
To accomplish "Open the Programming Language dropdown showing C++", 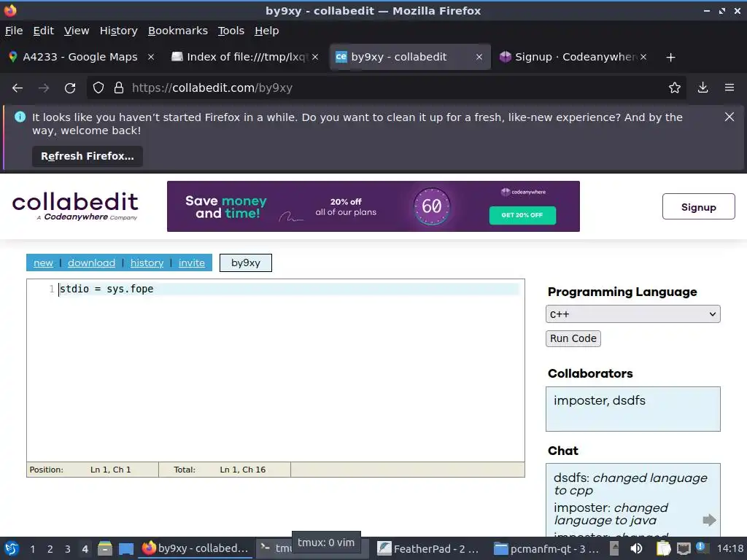I will tap(632, 314).
